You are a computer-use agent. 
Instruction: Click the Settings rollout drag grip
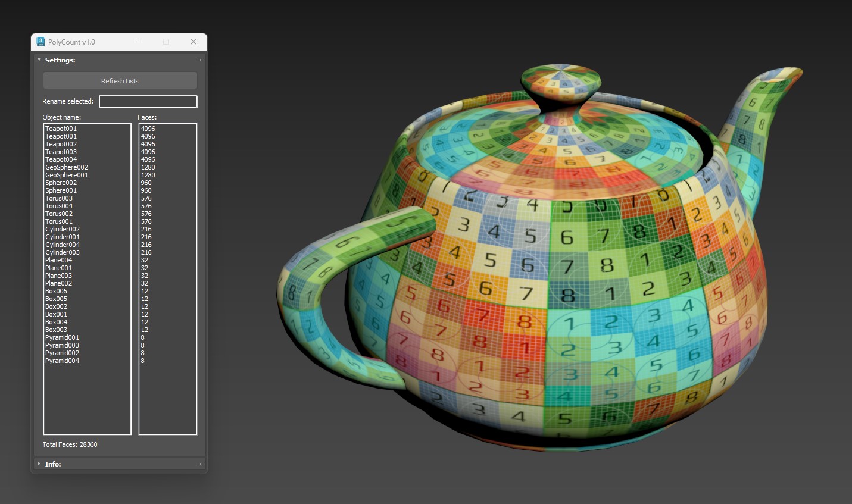(x=199, y=60)
